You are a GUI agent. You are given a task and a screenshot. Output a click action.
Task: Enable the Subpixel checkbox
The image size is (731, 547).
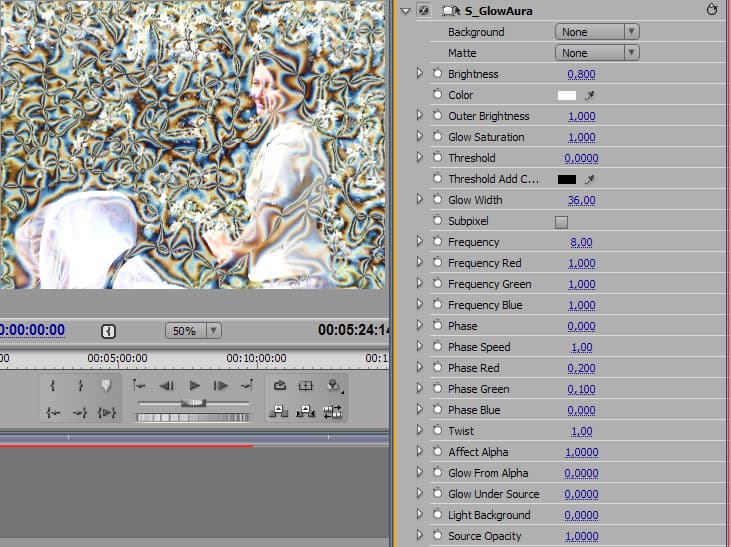(561, 222)
